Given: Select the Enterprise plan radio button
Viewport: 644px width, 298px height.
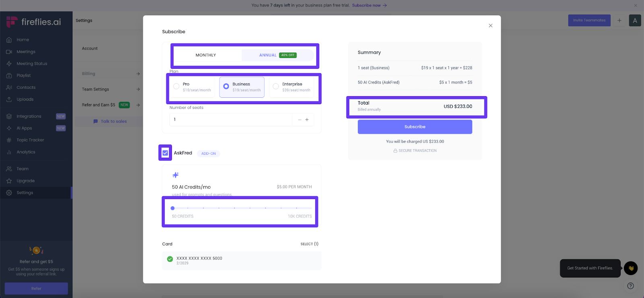Looking at the screenshot, I should pos(276,86).
